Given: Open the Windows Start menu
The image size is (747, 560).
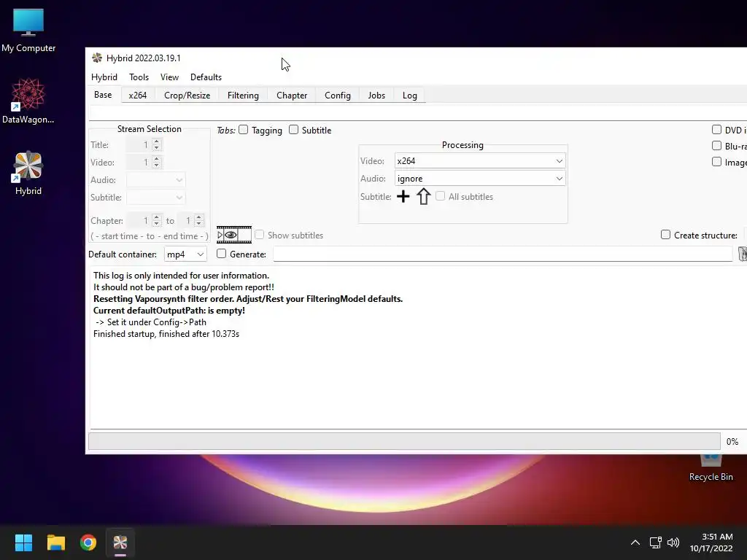Looking at the screenshot, I should click(x=23, y=542).
